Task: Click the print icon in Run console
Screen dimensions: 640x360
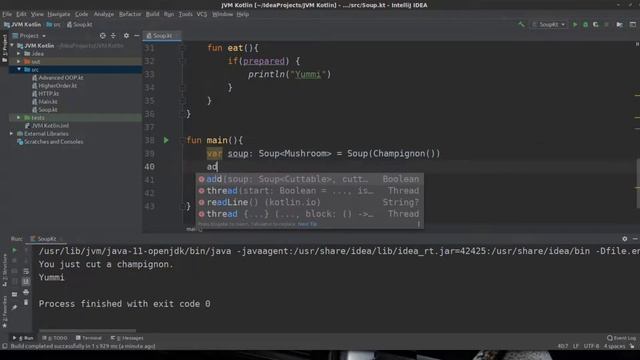Action: coord(26,292)
